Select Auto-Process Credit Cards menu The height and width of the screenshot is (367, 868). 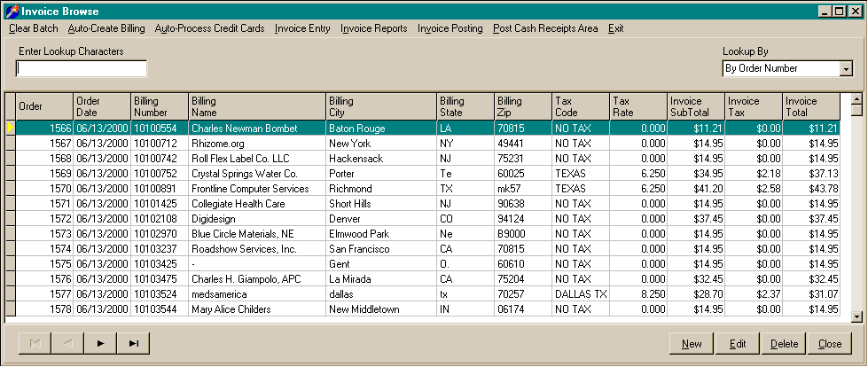pyautogui.click(x=209, y=28)
